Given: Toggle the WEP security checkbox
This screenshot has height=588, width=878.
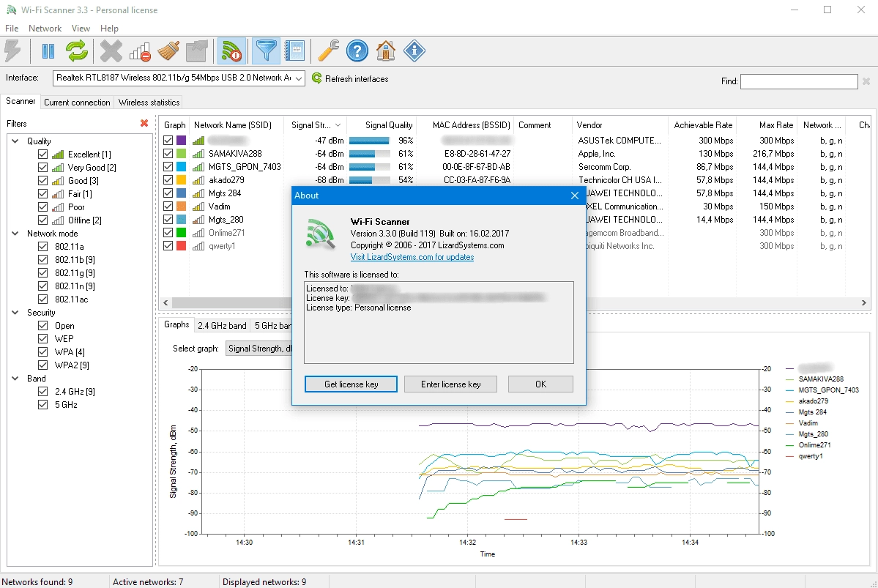Looking at the screenshot, I should (42, 339).
